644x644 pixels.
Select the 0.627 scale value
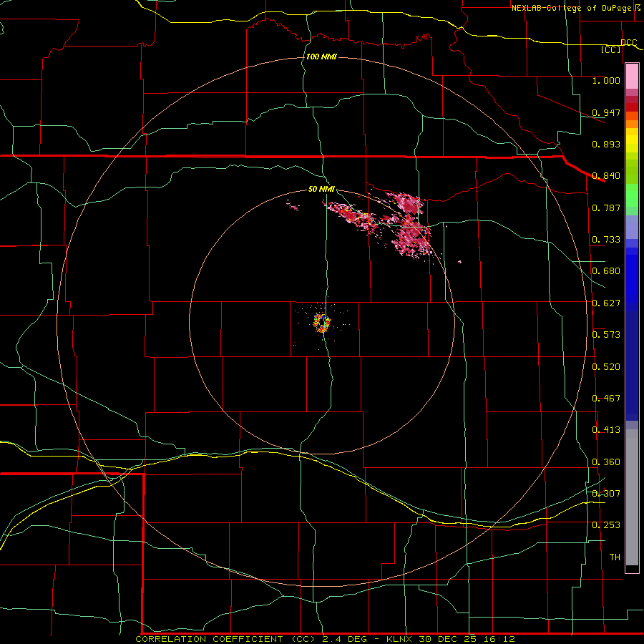pos(606,303)
